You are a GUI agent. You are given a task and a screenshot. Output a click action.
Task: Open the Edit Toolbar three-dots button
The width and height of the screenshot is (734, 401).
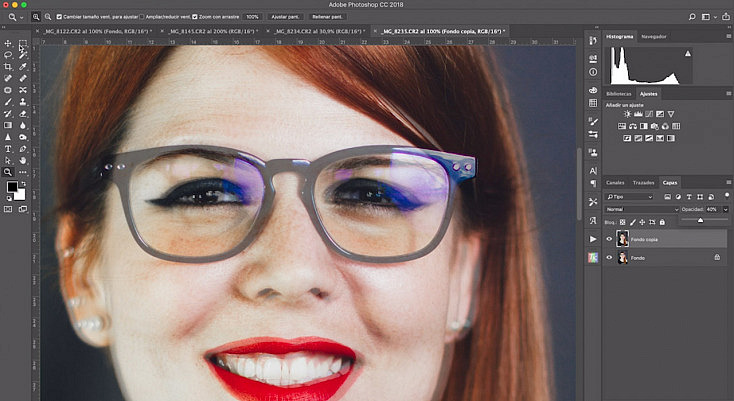tap(22, 172)
